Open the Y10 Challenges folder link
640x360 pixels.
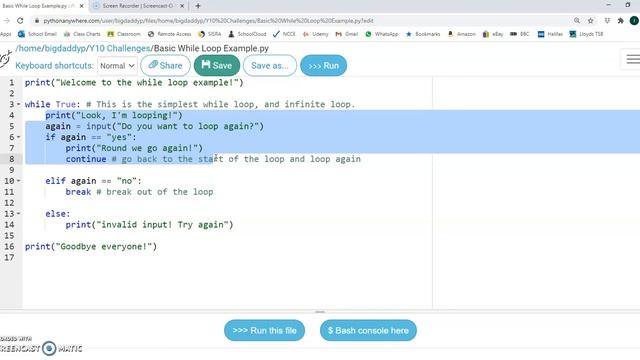click(120, 48)
